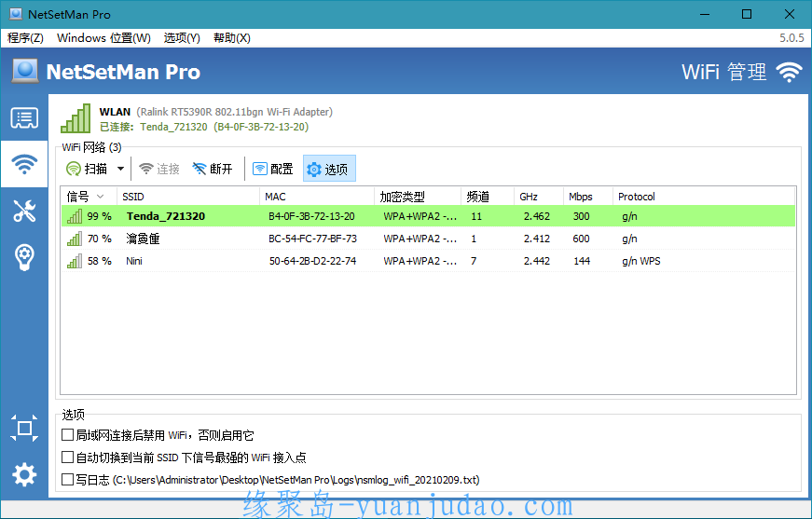This screenshot has width=812, height=519.
Task: Open the Windows 位置(W) menu
Action: click(x=103, y=38)
